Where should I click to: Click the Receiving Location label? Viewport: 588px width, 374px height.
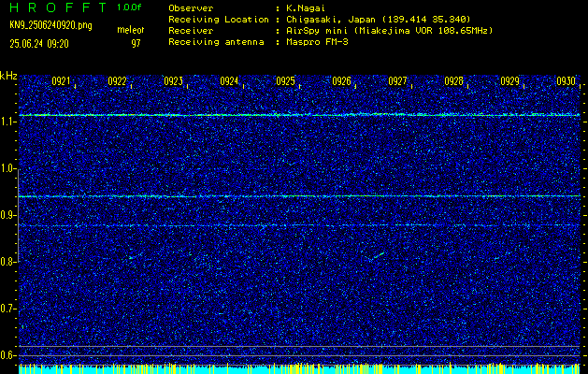coord(219,19)
